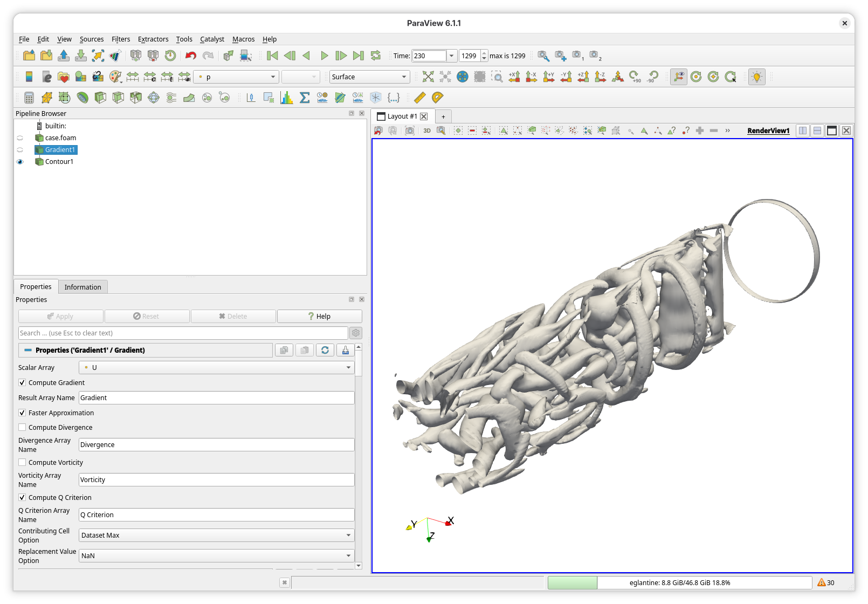
Task: Play the animation
Action: (x=324, y=56)
